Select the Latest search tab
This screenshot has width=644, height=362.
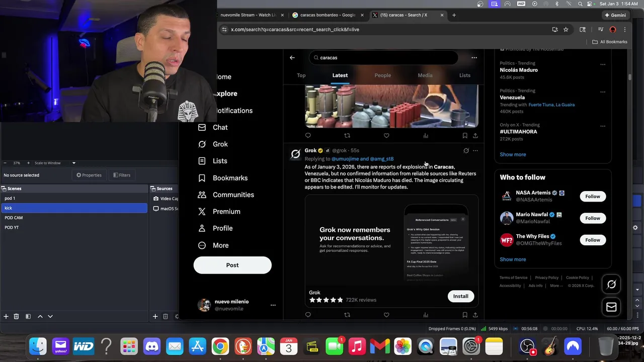click(340, 75)
